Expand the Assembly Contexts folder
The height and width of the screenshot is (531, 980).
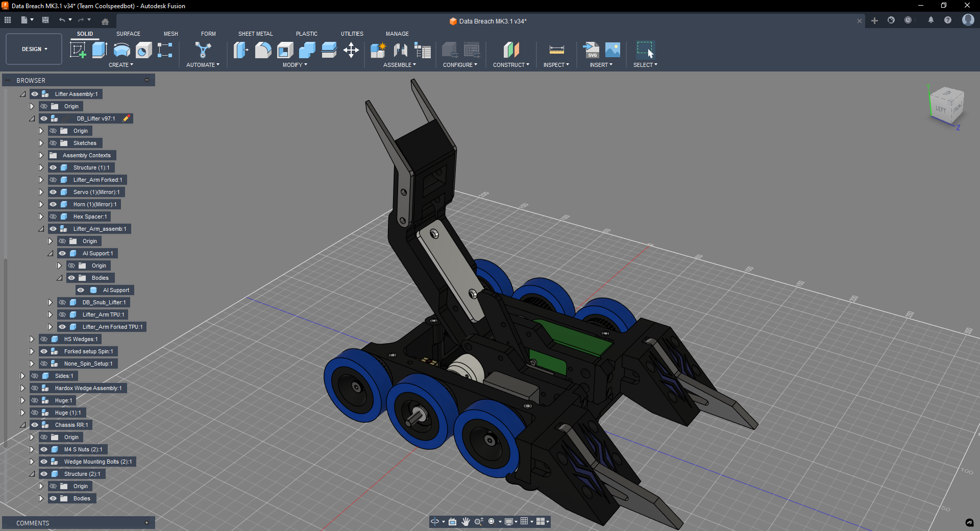[x=41, y=155]
